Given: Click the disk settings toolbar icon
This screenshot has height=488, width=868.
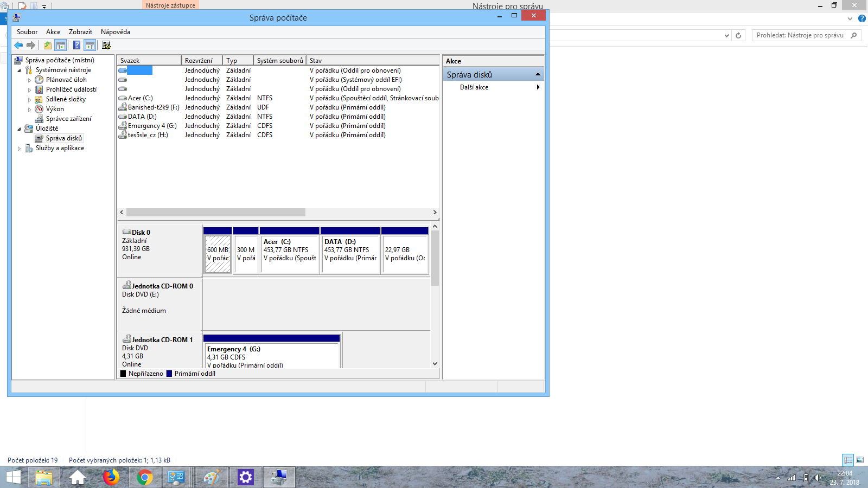Looking at the screenshot, I should [x=106, y=46].
